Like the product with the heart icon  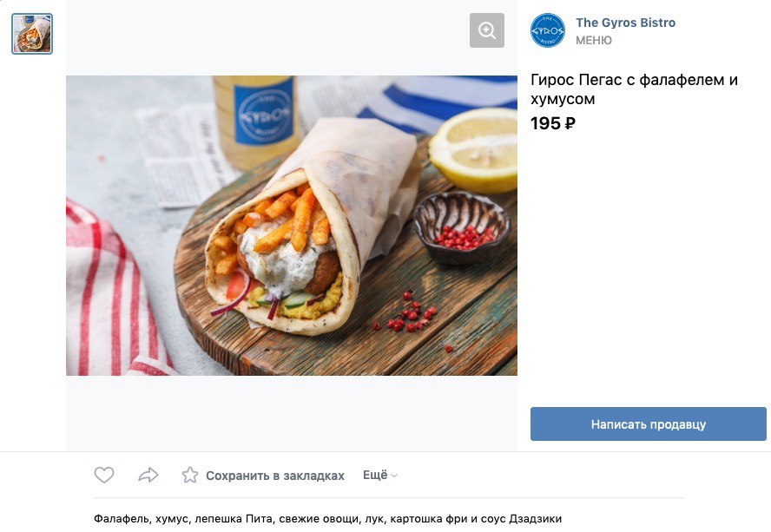(104, 475)
